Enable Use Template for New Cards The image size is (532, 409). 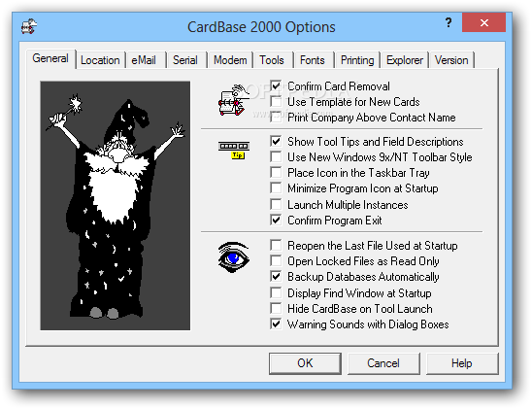point(276,101)
